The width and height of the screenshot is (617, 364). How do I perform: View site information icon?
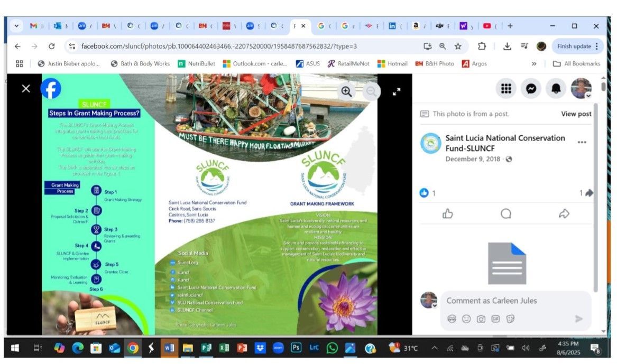tap(72, 46)
